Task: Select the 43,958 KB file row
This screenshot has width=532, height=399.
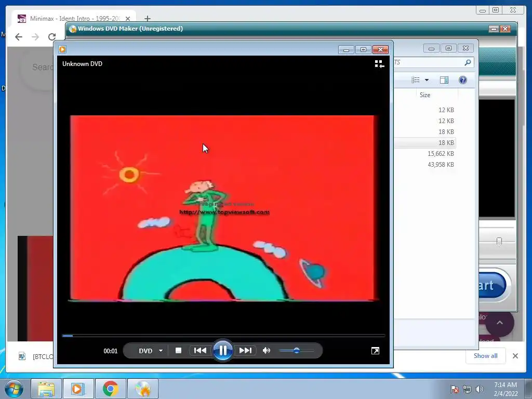Action: [425, 165]
